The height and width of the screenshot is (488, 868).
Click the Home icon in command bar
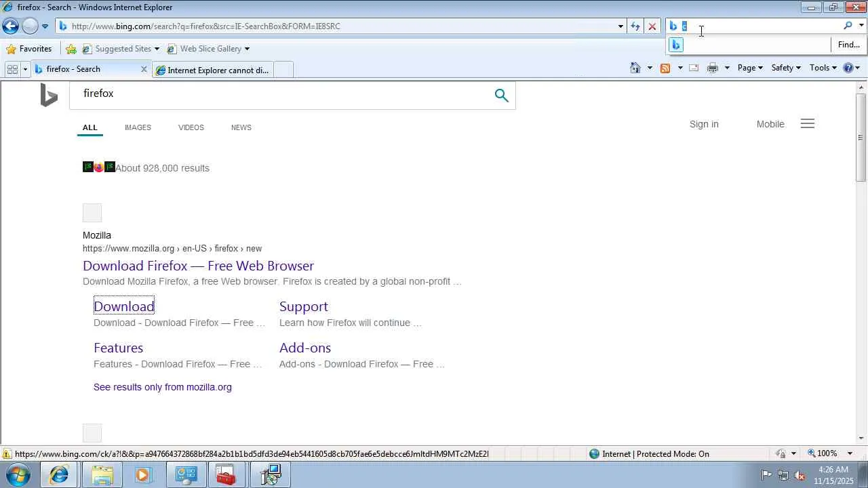[635, 68]
